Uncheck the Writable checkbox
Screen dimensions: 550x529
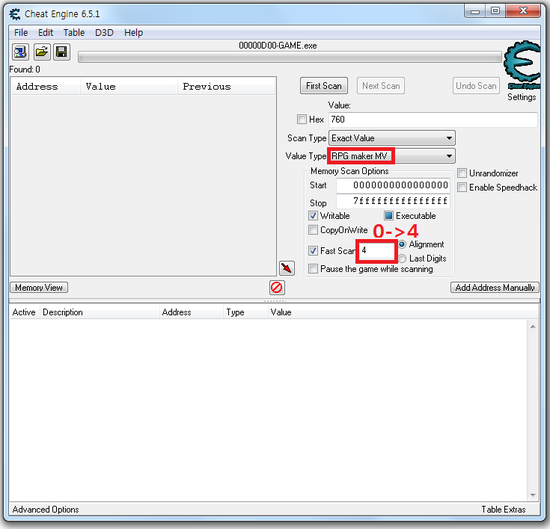point(313,215)
